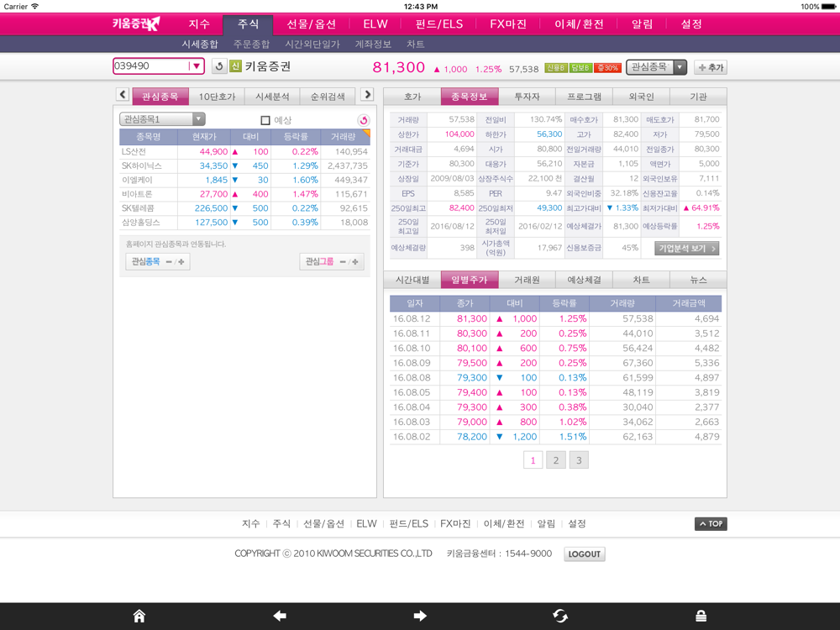The width and height of the screenshot is (840, 630).
Task: Switch to the 기관 tab
Action: [x=699, y=97]
